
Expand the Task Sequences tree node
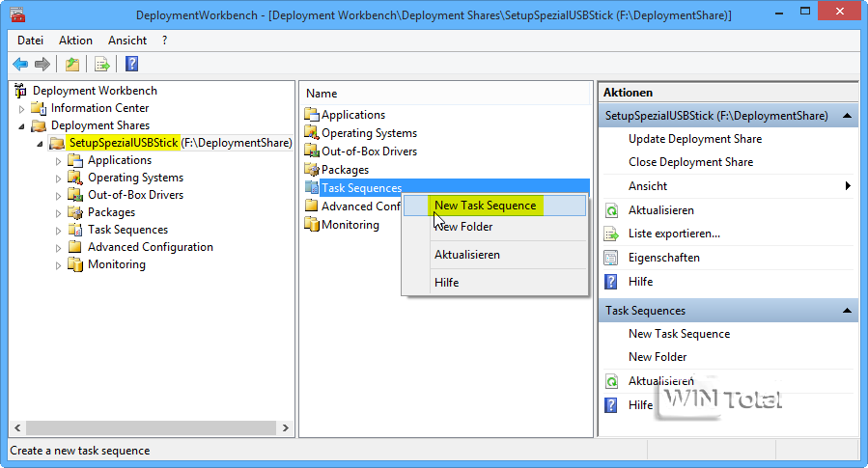pos(58,231)
